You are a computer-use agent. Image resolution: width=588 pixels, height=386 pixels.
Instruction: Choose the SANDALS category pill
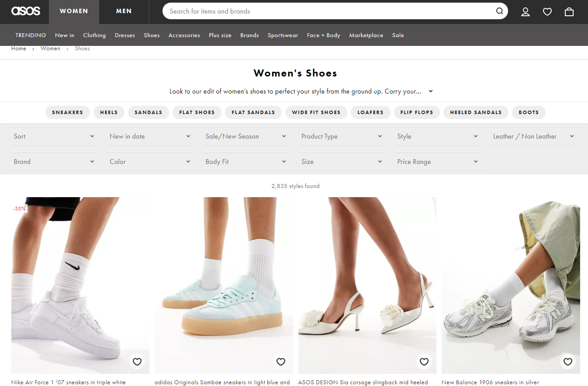[x=149, y=112]
